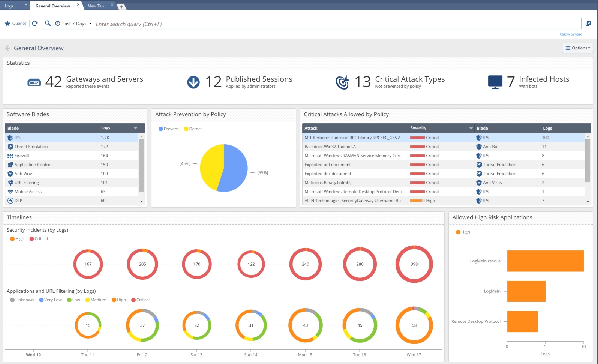This screenshot has height=364, width=598.
Task: Click the Critical Attack Types target icon
Action: click(342, 82)
